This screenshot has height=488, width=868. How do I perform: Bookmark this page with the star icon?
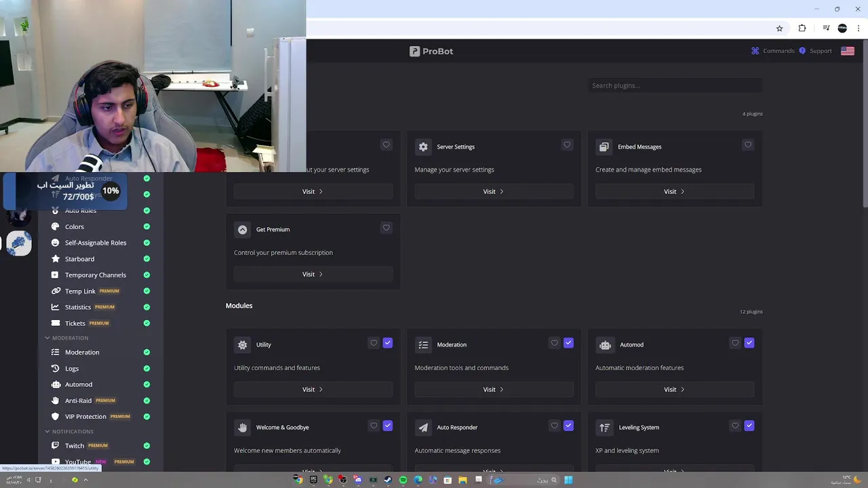pyautogui.click(x=779, y=28)
